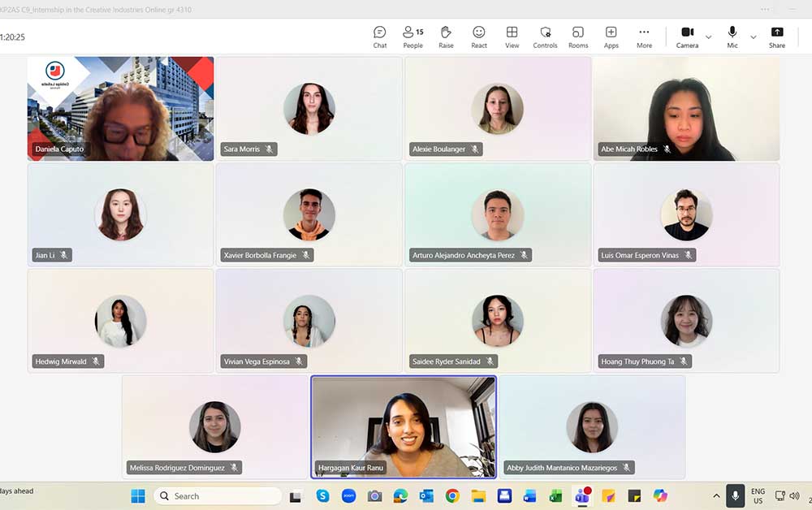Open the ENG US language switcher
This screenshot has width=812, height=510.
click(x=758, y=496)
